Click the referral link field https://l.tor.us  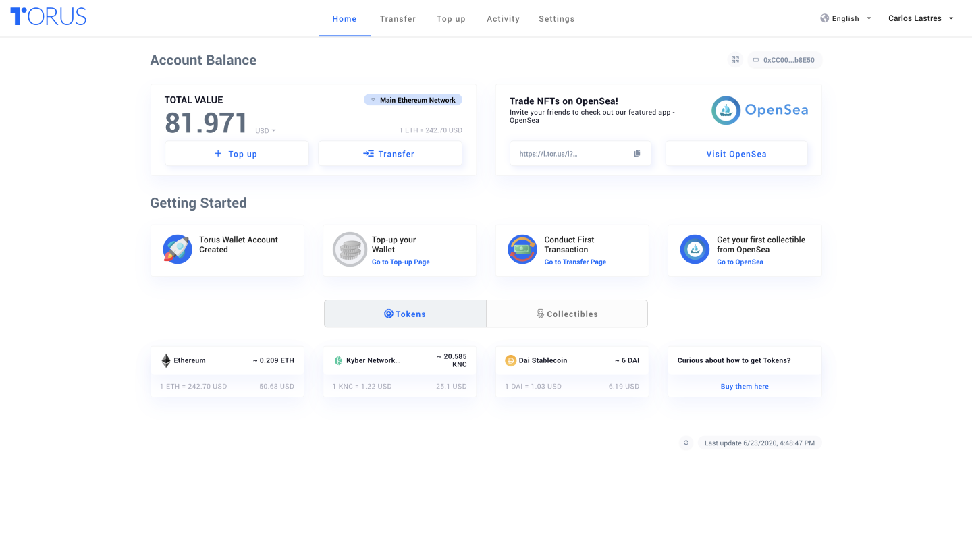point(580,154)
